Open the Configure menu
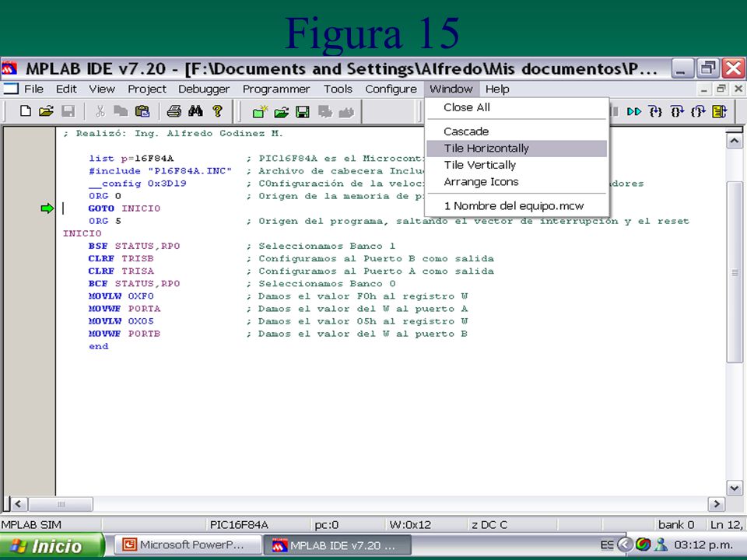Viewport: 747px width, 560px height. 391,89
